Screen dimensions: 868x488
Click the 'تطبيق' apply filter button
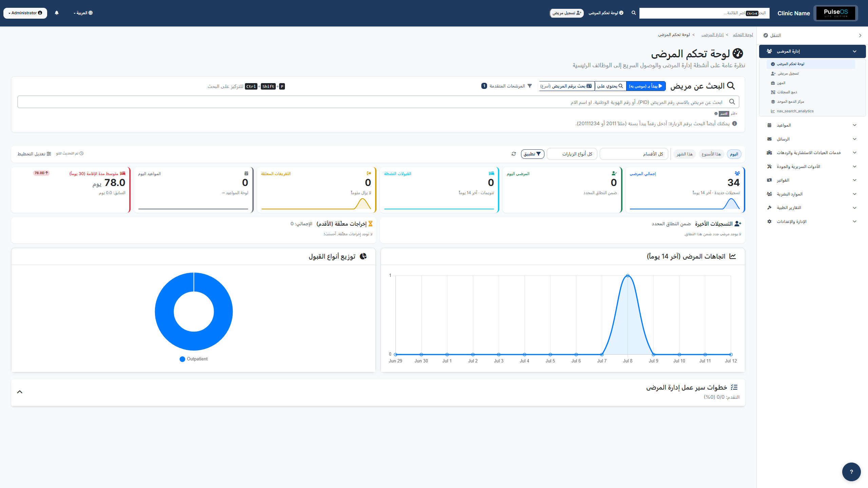[x=532, y=154]
